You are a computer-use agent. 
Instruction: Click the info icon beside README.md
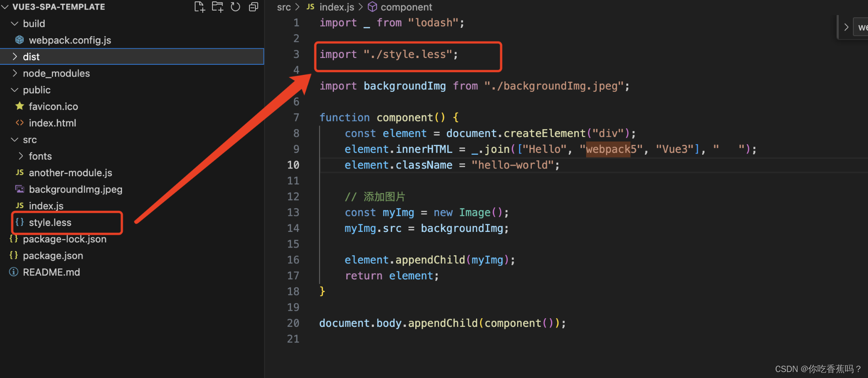coord(14,272)
